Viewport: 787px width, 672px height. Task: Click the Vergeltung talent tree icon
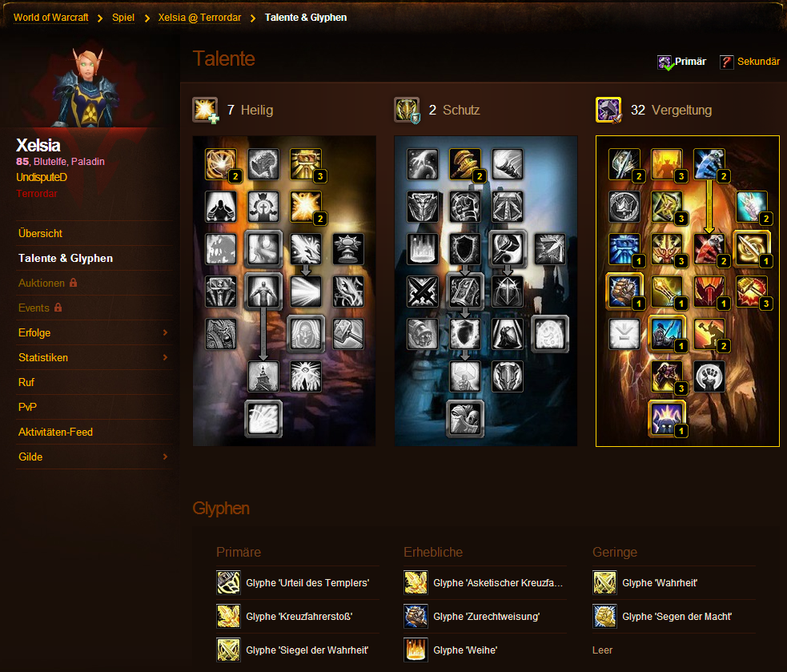tap(608, 110)
